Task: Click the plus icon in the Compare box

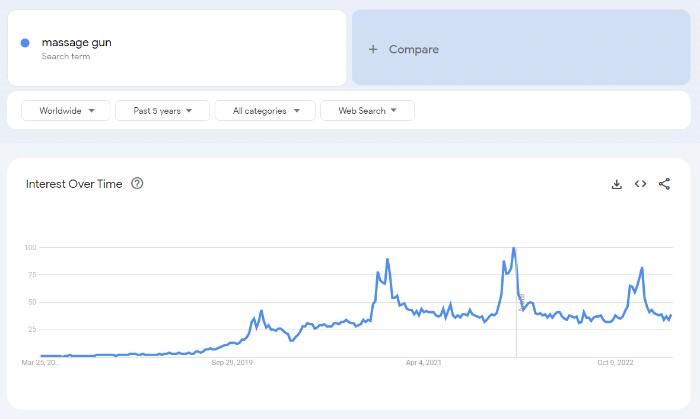Action: tap(373, 49)
